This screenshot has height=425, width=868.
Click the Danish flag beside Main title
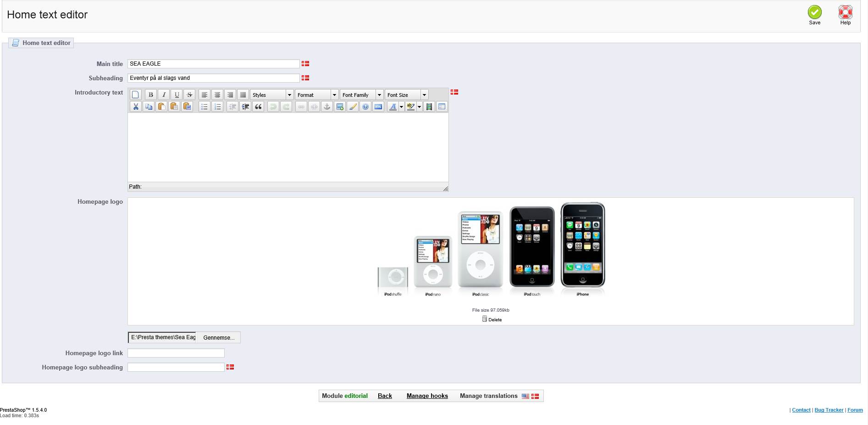(305, 64)
